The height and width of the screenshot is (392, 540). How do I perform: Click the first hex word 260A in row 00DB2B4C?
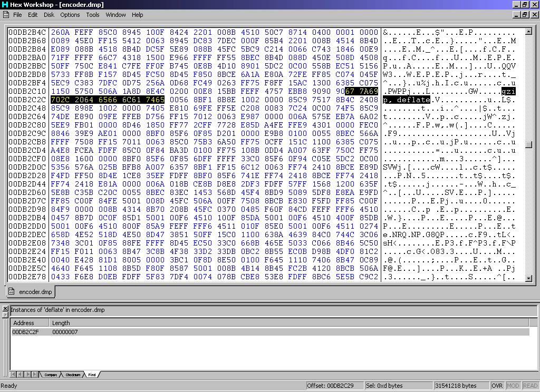(x=60, y=32)
